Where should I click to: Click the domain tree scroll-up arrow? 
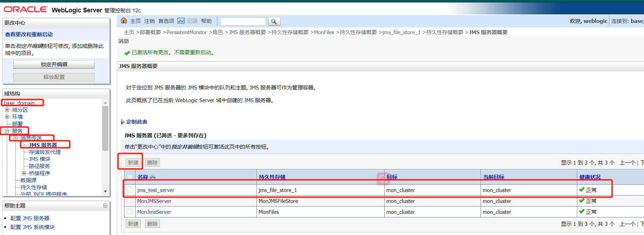[x=105, y=103]
